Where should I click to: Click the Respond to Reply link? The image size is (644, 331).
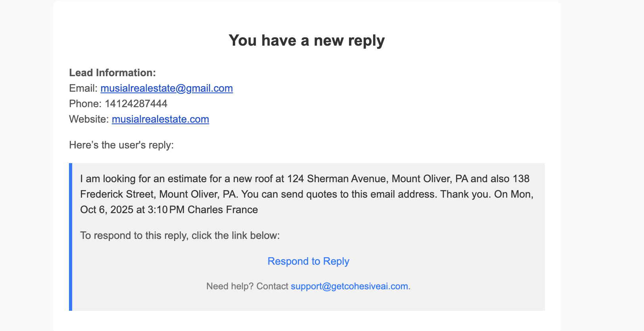point(308,261)
